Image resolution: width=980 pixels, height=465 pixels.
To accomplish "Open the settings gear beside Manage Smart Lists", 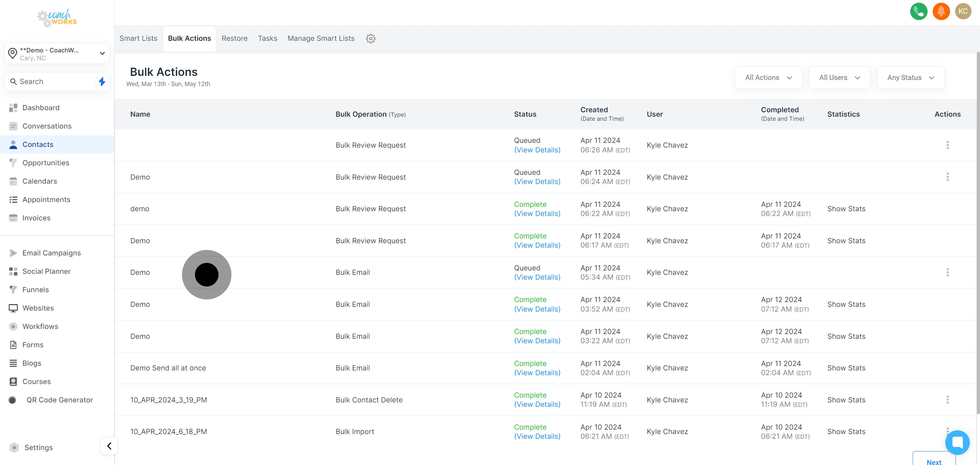I will point(371,38).
